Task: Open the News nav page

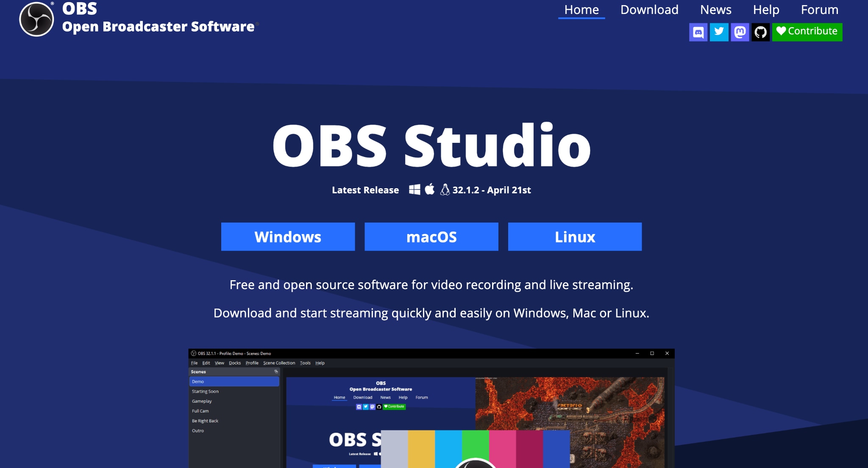Action: [716, 10]
